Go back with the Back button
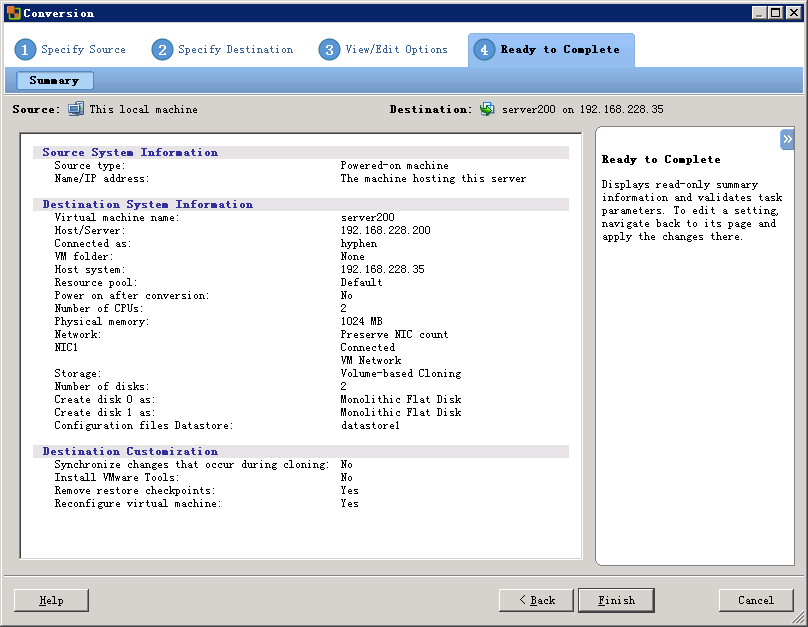The image size is (808, 627). coord(536,600)
